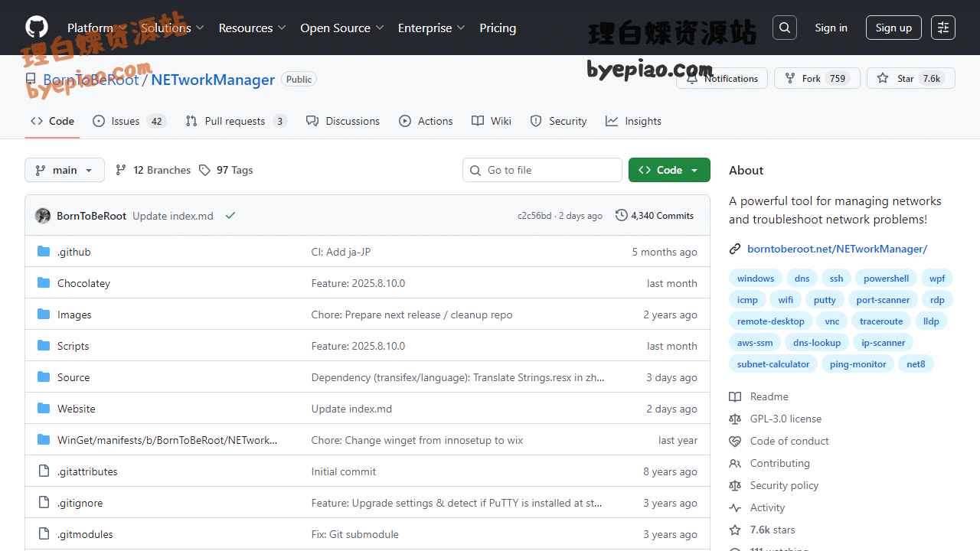Open the 4,340 Commits history

[x=655, y=216]
